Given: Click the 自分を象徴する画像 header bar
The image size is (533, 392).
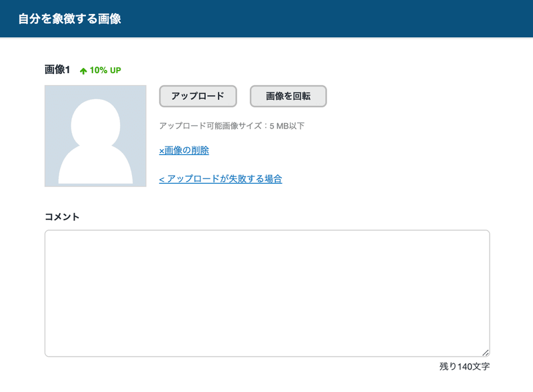Looking at the screenshot, I should (69, 20).
